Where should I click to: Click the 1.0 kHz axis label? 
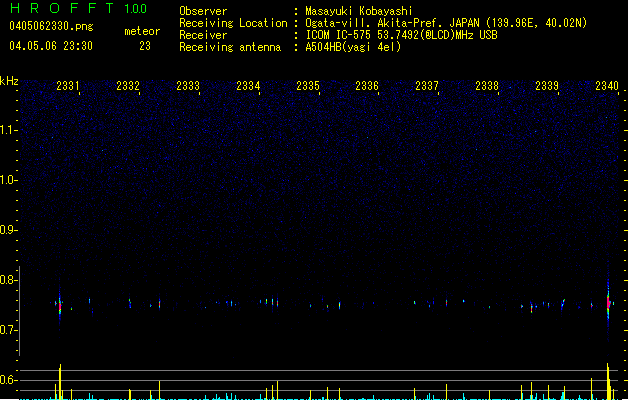pos(9,180)
